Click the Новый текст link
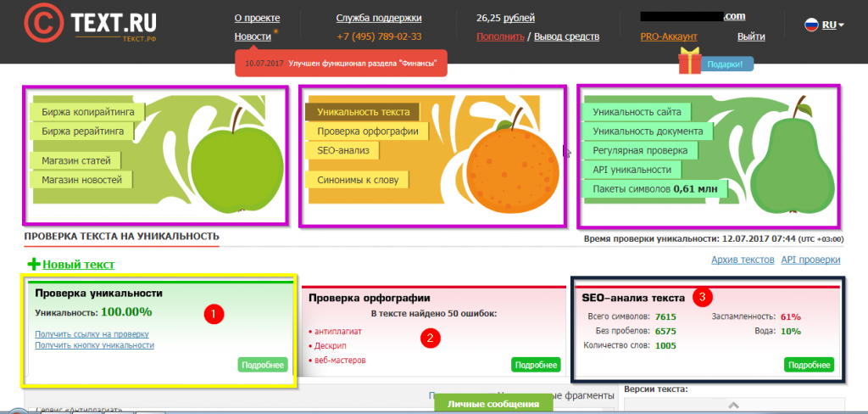This screenshot has width=868, height=414. point(79,265)
